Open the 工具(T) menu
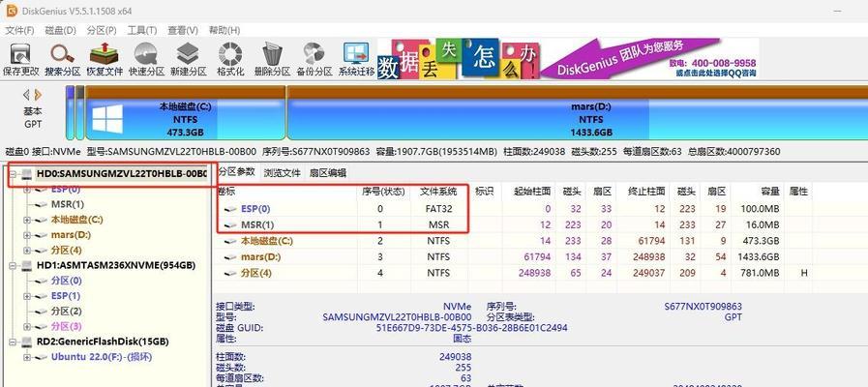This screenshot has height=387, width=868. pos(142,30)
